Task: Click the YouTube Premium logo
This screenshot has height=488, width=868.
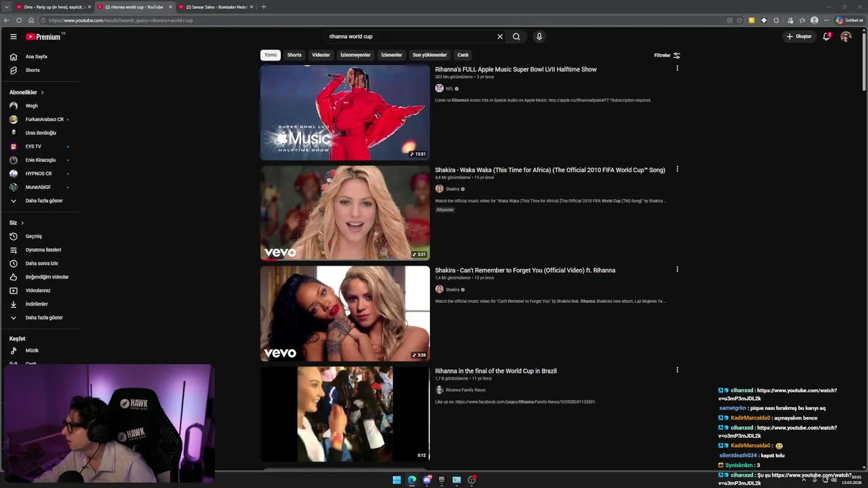Action: pyautogui.click(x=44, y=37)
